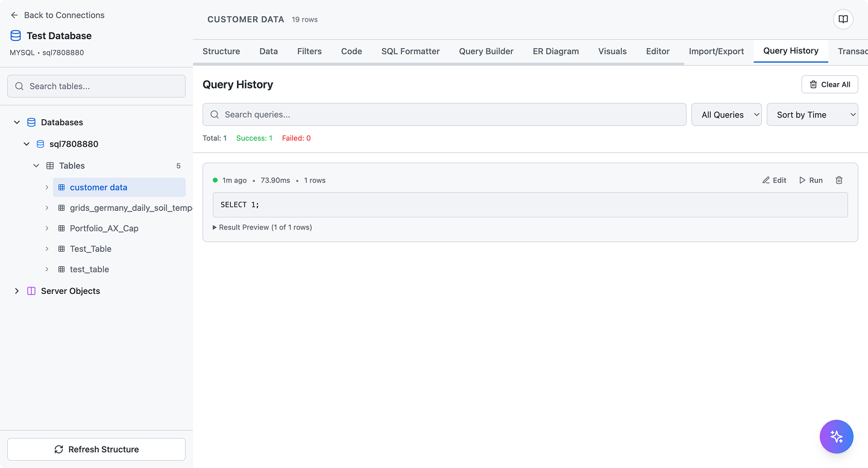Expand the Result Preview disclosure triangle
Image resolution: width=868 pixels, height=468 pixels.
pyautogui.click(x=215, y=227)
